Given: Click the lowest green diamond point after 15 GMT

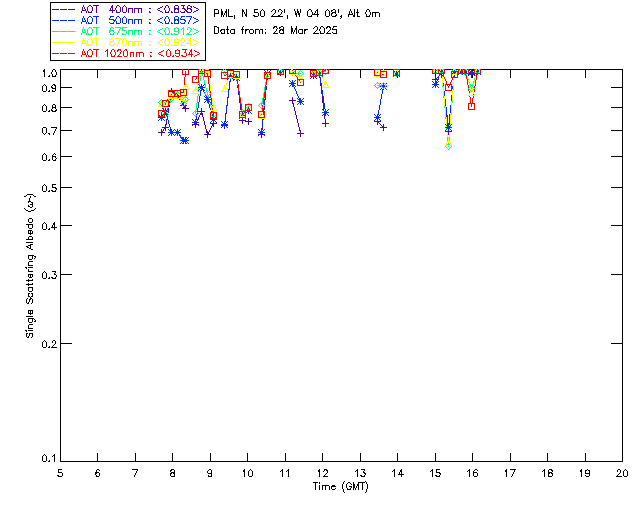Looking at the screenshot, I should (448, 146).
